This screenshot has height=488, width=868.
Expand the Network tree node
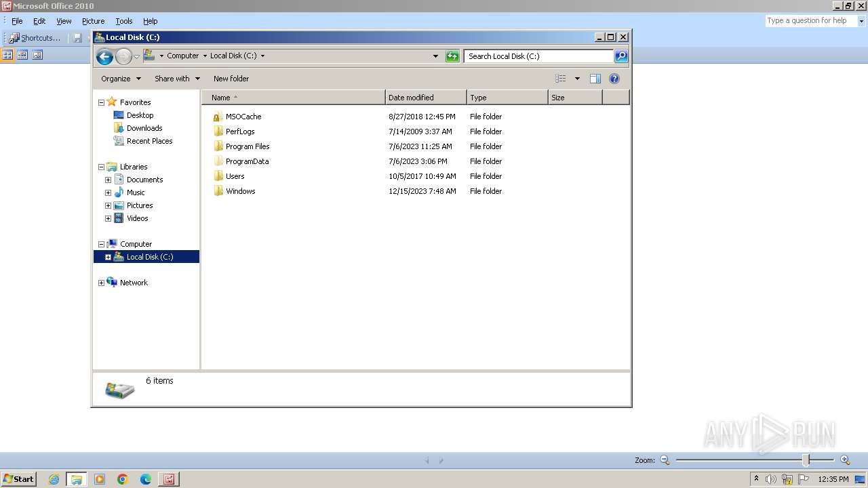coord(101,283)
